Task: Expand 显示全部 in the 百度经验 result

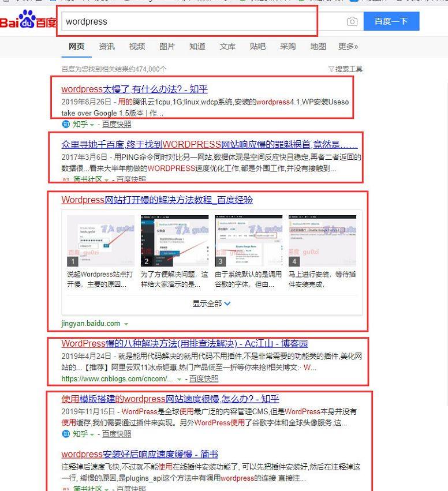Action: 211,303
